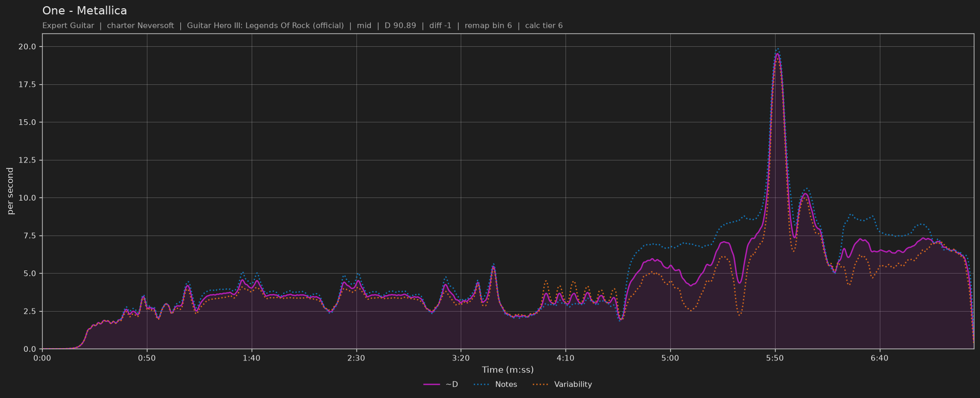
Task: Click the 'Notes' legend entry
Action: click(x=506, y=385)
